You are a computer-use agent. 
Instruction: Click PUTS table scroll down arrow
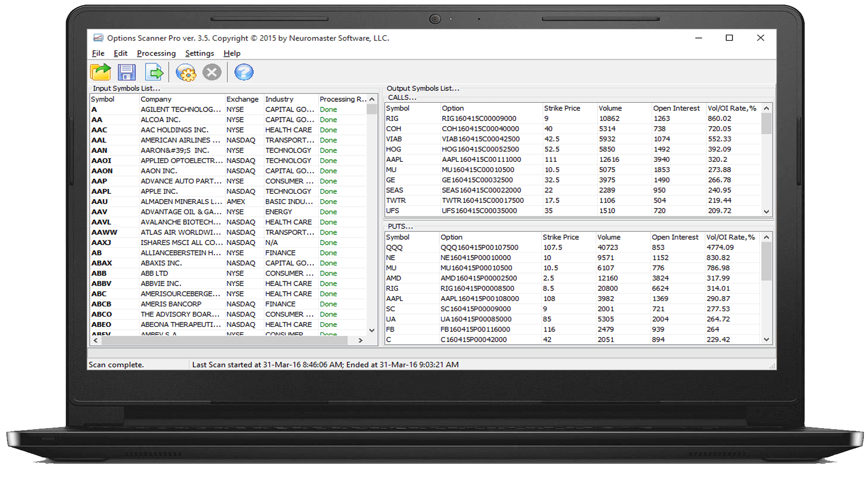[766, 340]
